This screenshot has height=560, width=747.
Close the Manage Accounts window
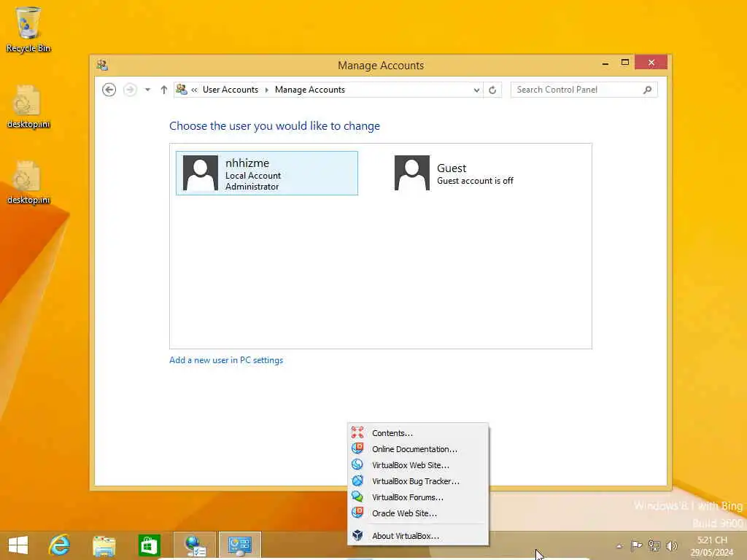pyautogui.click(x=651, y=63)
